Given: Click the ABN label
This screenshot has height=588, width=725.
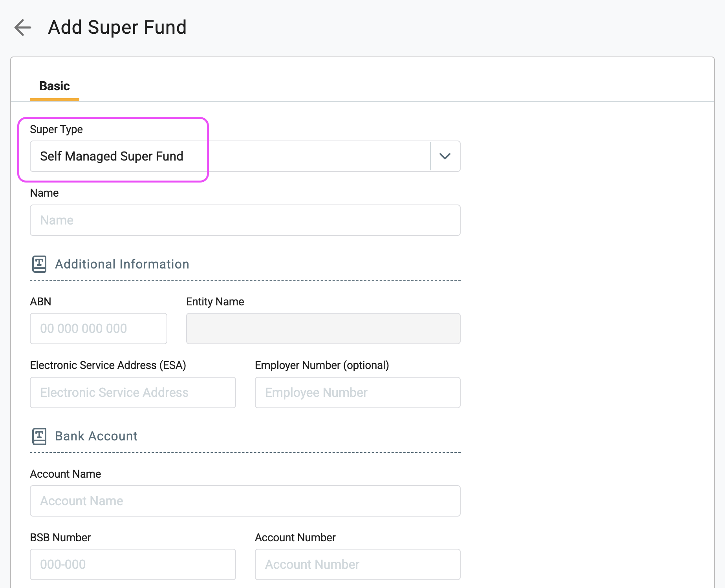Looking at the screenshot, I should [40, 301].
